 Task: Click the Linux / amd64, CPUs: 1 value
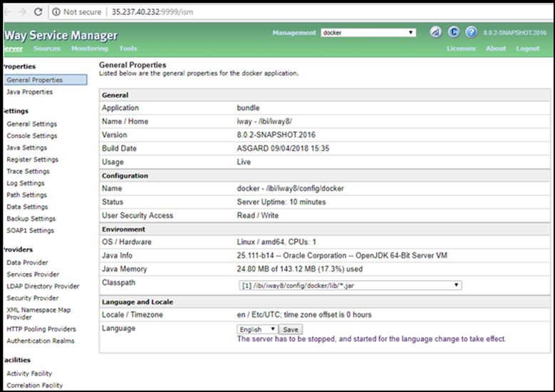[x=276, y=242]
